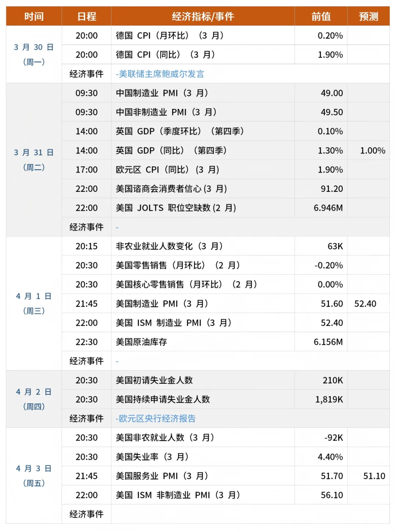Select the 4月1日 (周三) date cell

(x=34, y=303)
